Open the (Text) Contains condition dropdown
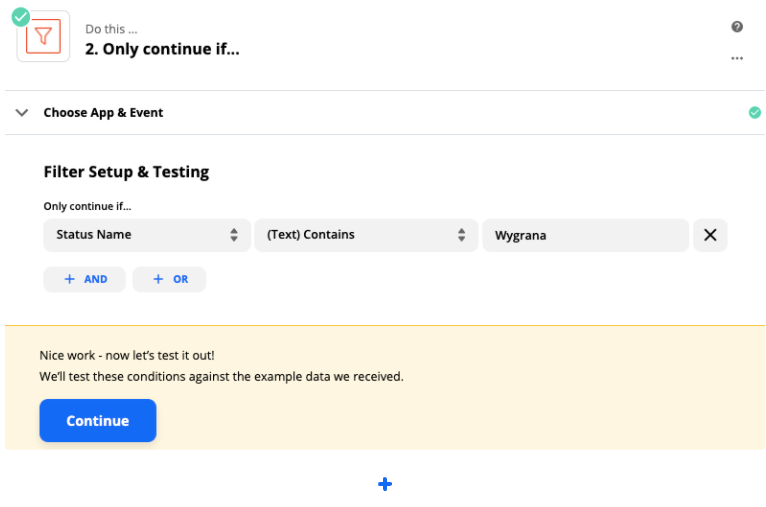 click(x=366, y=235)
